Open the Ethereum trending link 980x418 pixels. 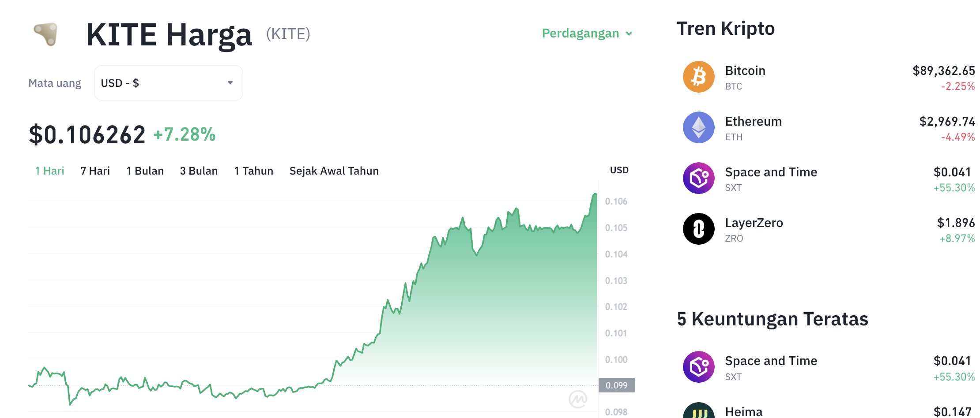[x=753, y=122]
